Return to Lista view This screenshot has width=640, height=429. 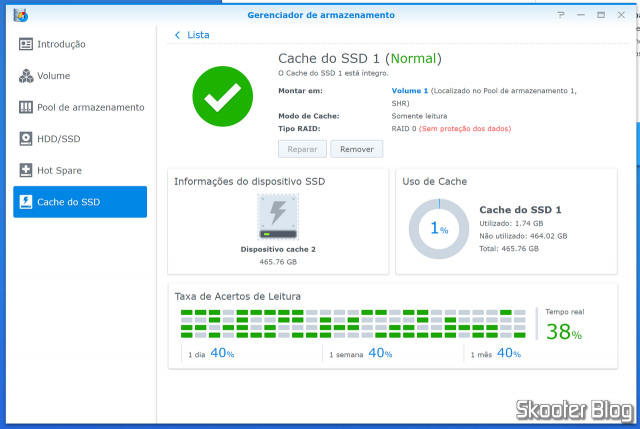(x=198, y=35)
